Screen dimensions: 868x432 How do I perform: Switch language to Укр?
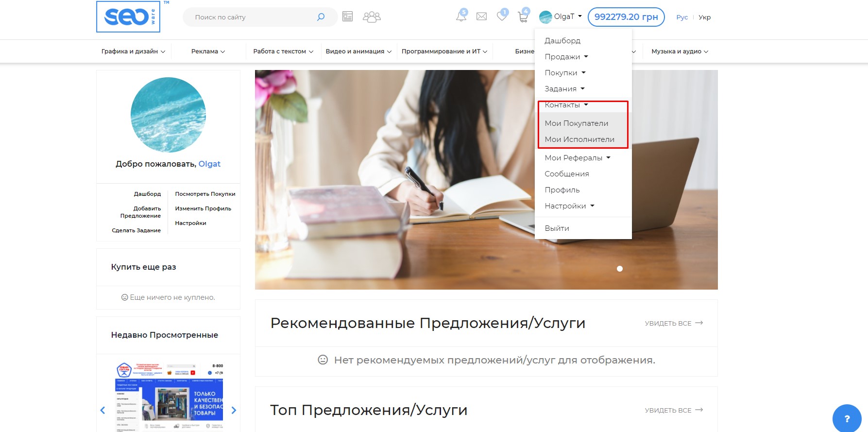[x=704, y=17]
